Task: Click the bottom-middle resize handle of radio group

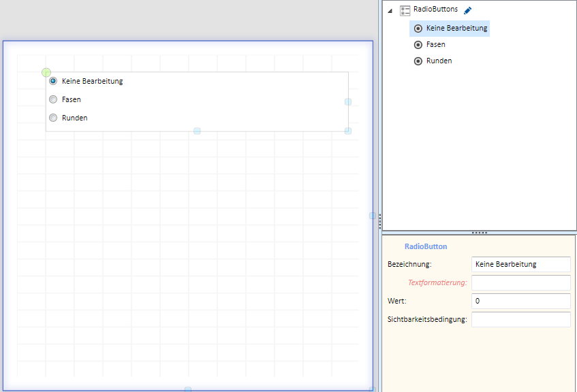Action: (x=197, y=131)
